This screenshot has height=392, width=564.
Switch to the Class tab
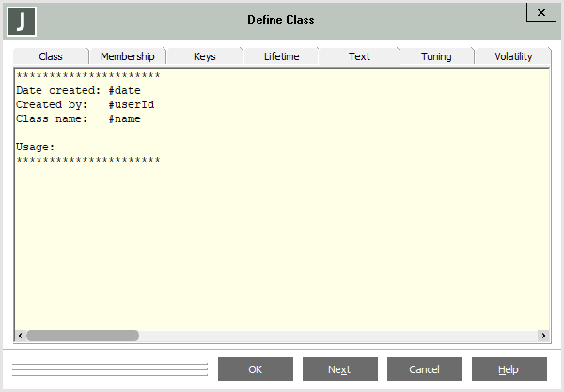coord(51,56)
